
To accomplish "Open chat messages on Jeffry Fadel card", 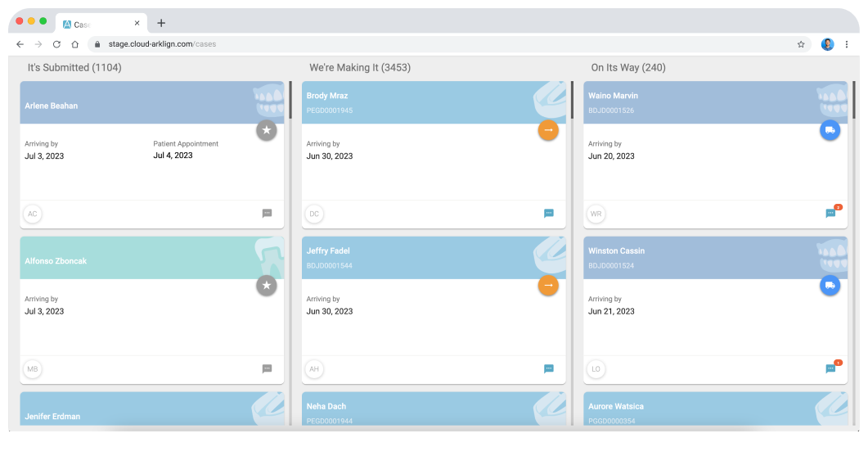I will (x=549, y=368).
